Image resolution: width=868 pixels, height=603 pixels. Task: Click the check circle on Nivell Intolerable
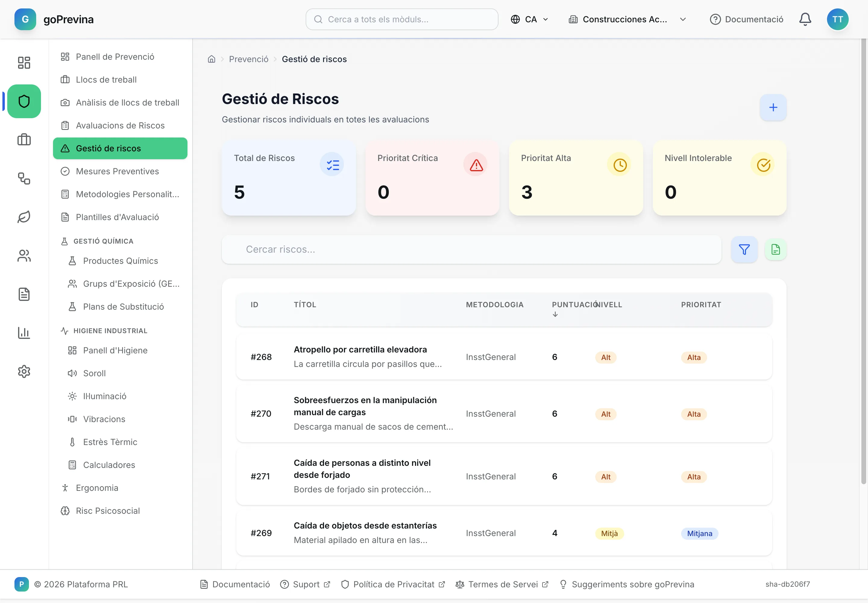point(763,164)
